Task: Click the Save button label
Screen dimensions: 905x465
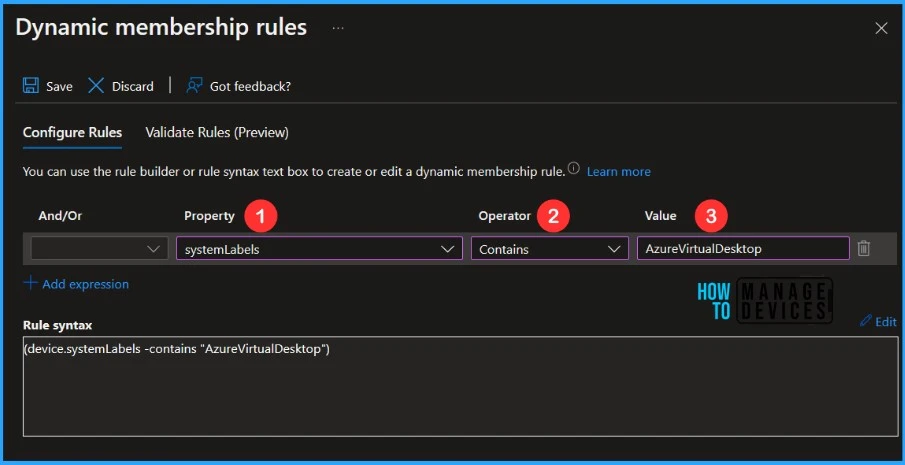Action: 59,87
